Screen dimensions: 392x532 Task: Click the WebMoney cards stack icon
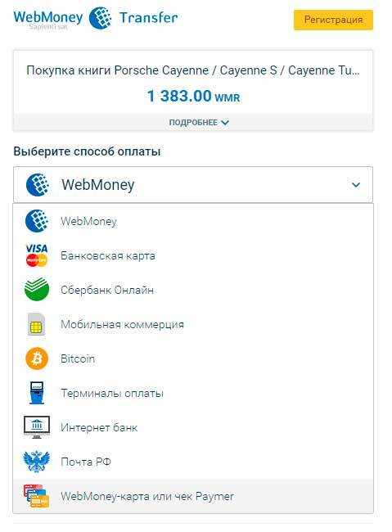36,496
